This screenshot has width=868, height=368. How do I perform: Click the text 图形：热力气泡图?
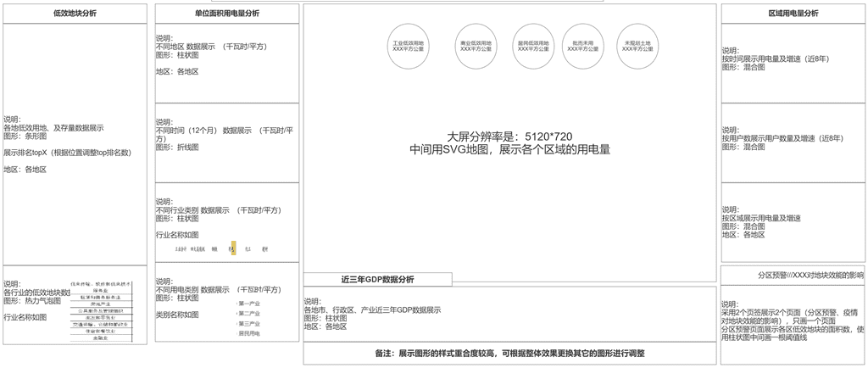point(32,300)
